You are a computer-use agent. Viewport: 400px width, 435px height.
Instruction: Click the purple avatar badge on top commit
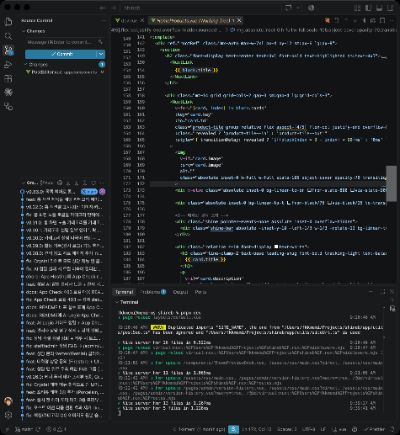coord(102,192)
